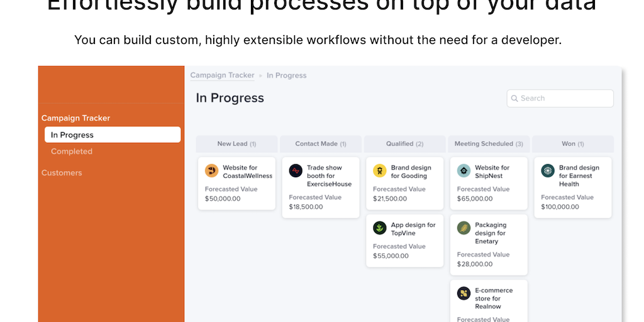Image resolution: width=644 pixels, height=322 pixels.
Task: Click the Gooding yellow logo icon
Action: click(x=379, y=170)
